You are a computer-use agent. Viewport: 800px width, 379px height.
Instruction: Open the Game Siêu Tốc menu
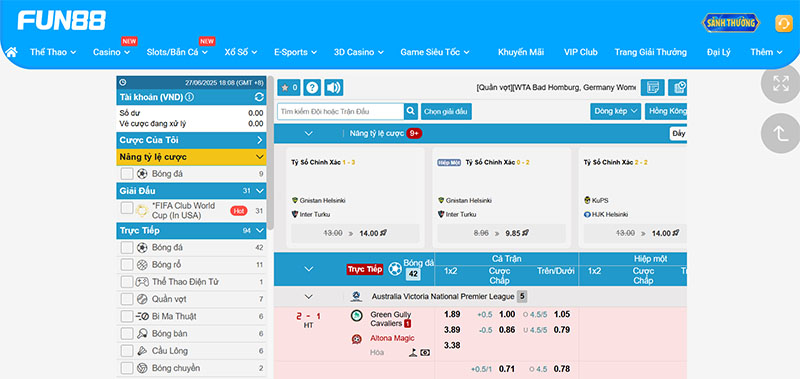pos(435,52)
